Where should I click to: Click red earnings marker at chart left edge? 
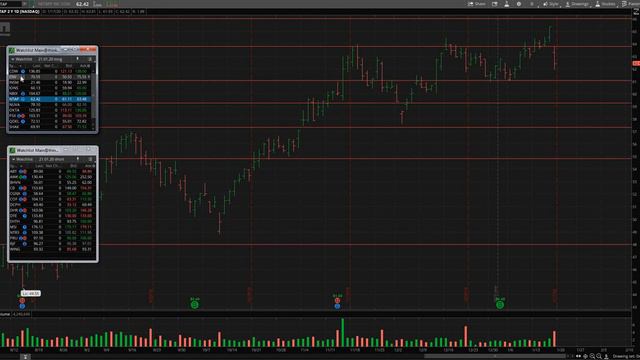[22, 301]
